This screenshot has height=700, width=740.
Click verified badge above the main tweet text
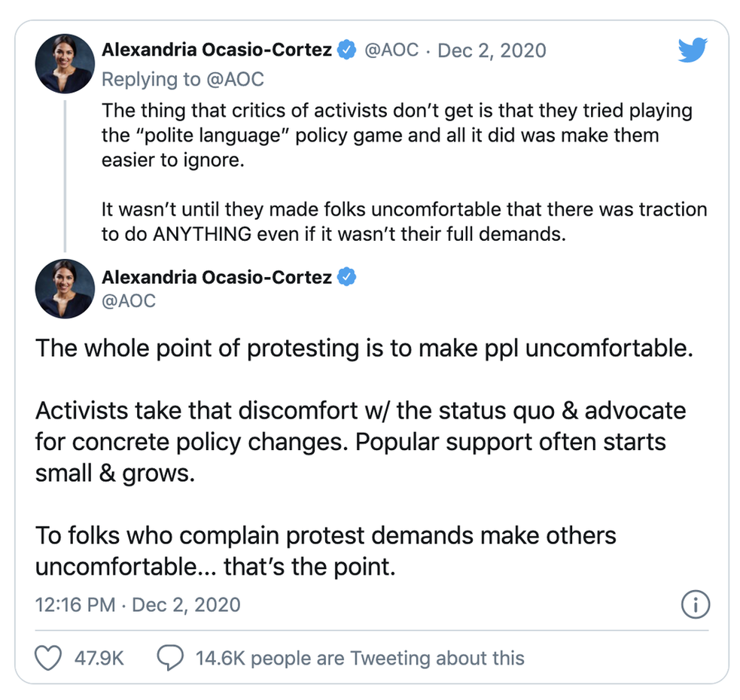(x=346, y=276)
